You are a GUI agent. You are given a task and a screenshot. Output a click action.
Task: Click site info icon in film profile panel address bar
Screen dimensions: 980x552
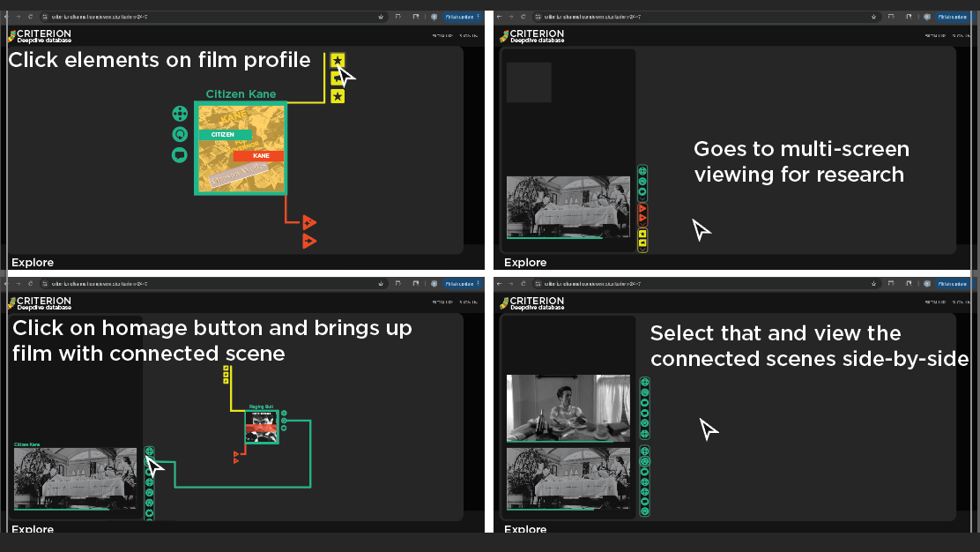click(x=45, y=17)
